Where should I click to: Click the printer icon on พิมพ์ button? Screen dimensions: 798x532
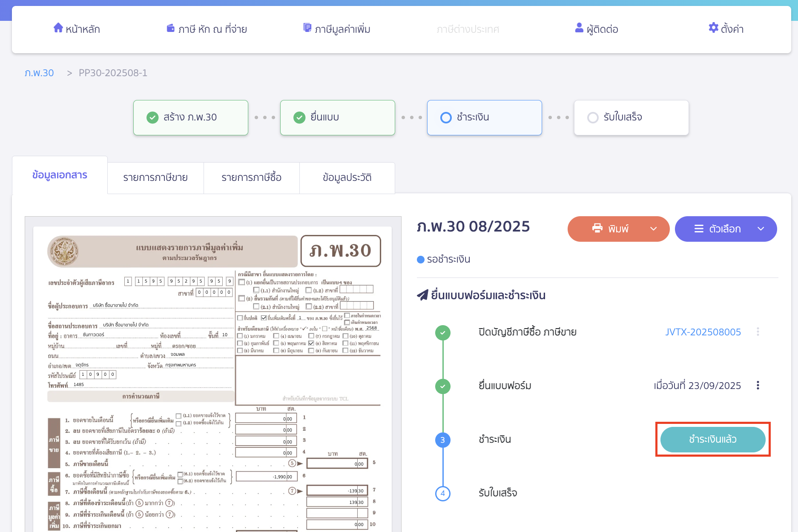pos(597,229)
